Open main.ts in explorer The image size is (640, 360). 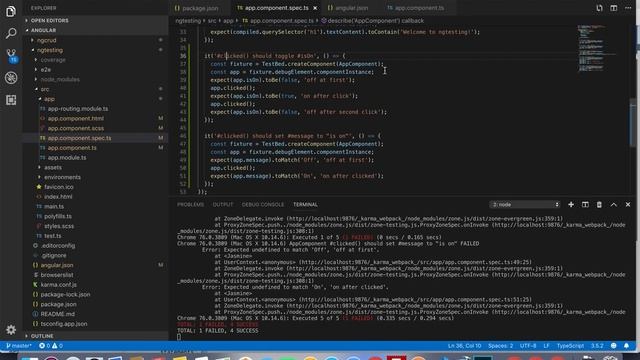point(96,207)
